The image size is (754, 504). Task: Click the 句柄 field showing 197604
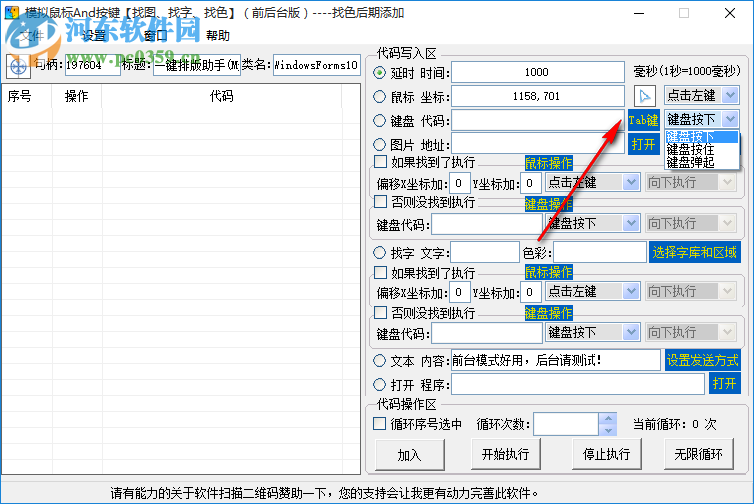pos(92,65)
